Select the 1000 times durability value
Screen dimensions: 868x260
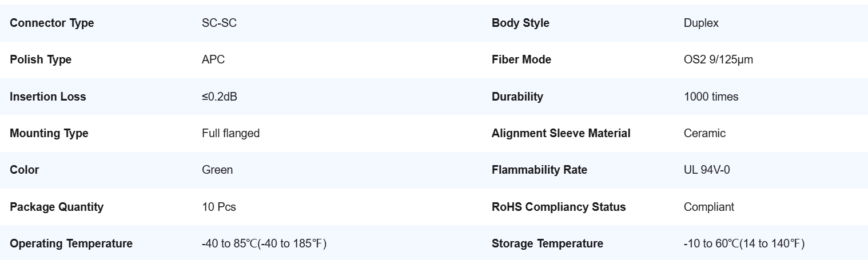[711, 97]
